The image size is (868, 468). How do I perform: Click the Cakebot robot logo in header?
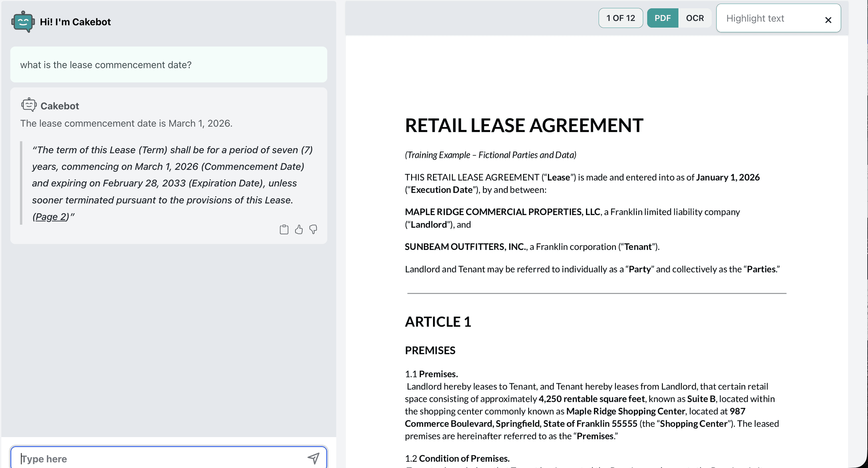23,22
